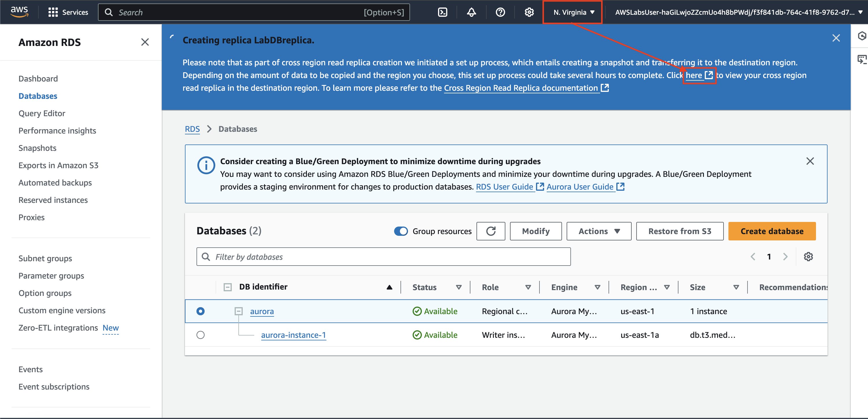Viewport: 868px width, 419px height.
Task: Click the Create database button
Action: (771, 231)
